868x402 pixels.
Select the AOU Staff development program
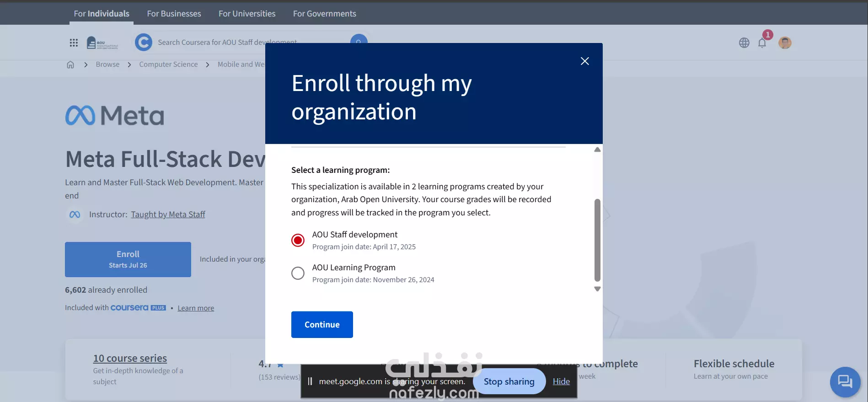(298, 240)
